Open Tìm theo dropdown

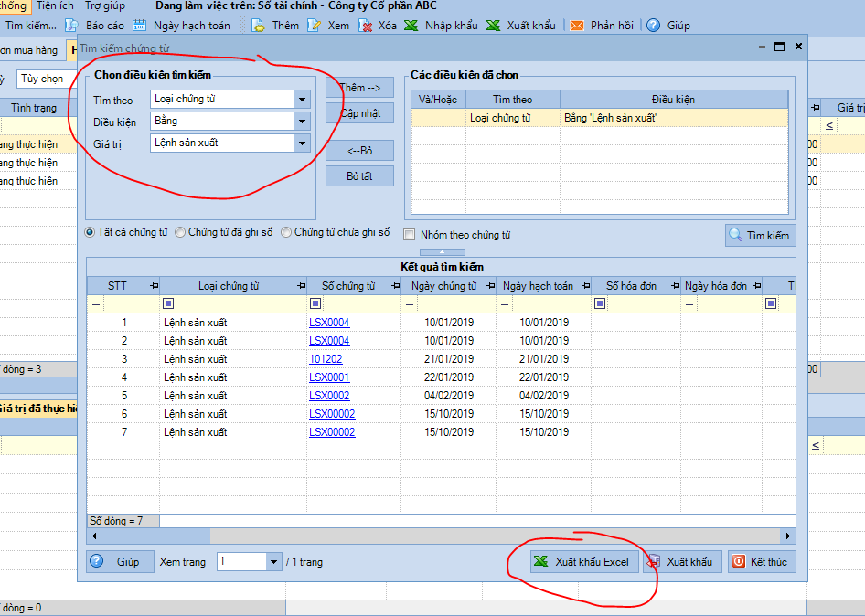click(x=303, y=100)
